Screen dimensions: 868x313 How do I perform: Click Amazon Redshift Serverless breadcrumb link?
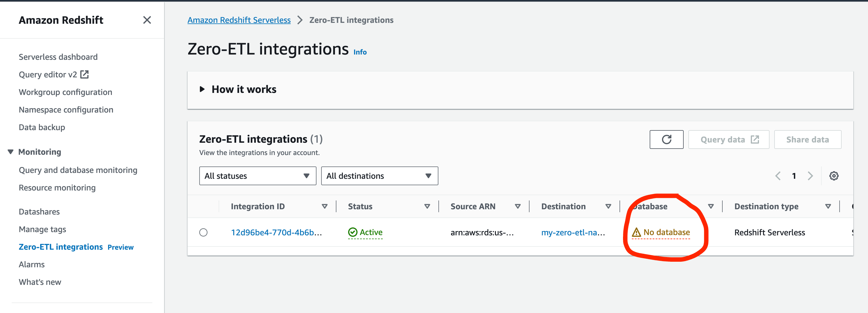click(x=239, y=20)
